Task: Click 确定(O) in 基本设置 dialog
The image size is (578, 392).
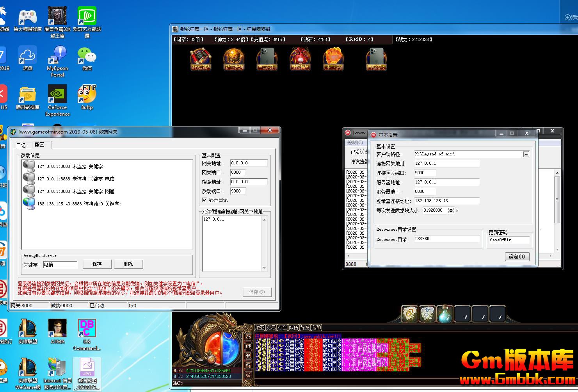Action: (x=517, y=257)
